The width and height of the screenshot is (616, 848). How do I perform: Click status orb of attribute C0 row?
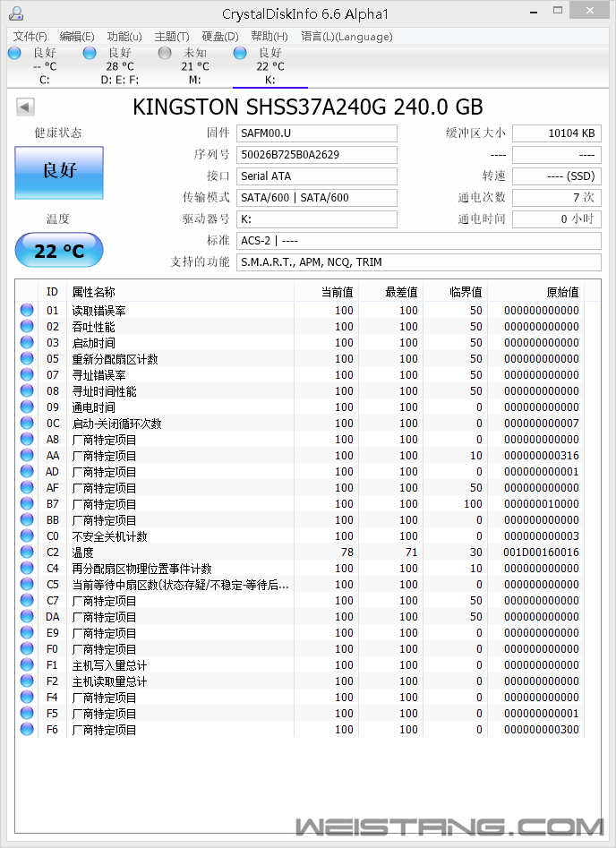click(27, 535)
